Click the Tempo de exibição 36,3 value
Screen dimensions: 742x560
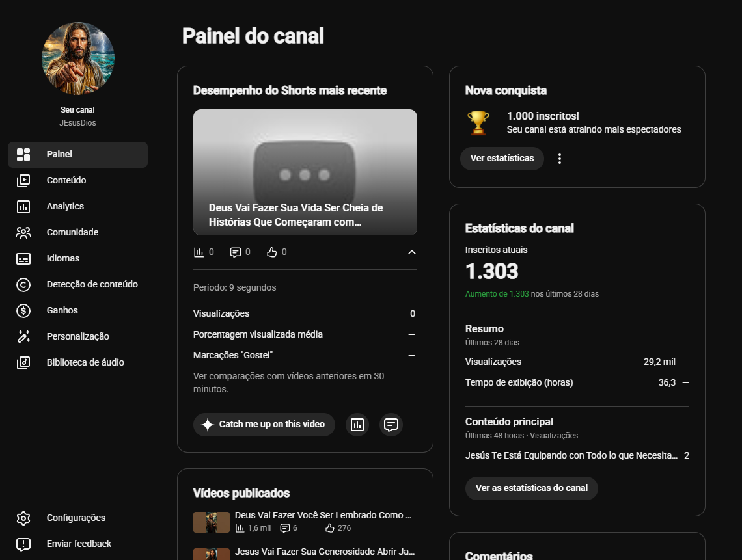pos(666,382)
